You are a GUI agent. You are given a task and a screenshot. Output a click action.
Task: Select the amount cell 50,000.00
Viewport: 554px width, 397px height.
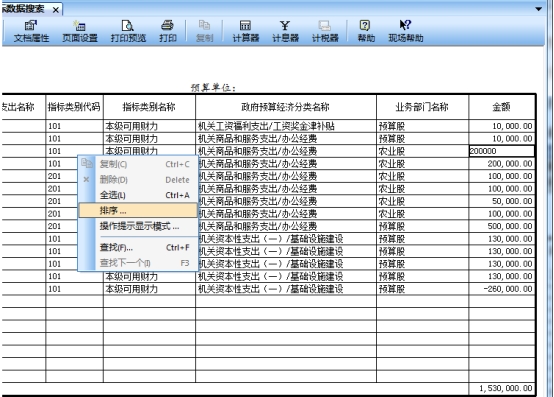[x=501, y=201]
